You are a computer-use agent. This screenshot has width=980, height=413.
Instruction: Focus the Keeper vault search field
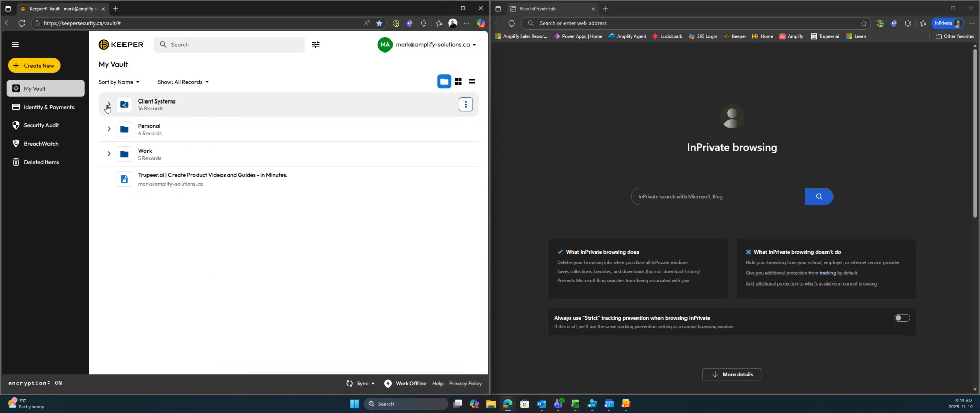[229, 45]
